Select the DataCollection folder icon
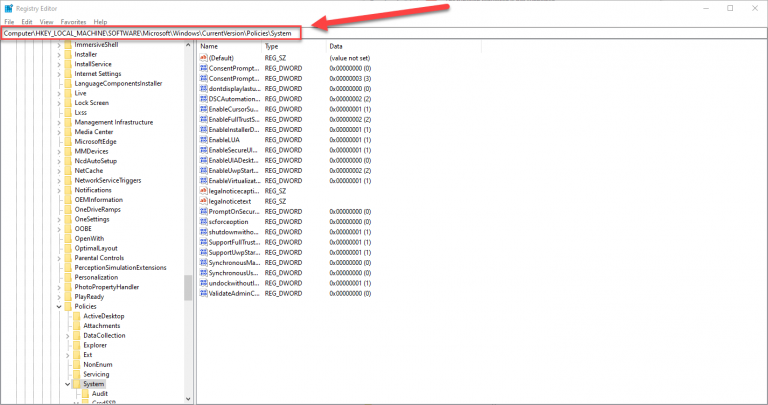Screen dimensions: 768x405 point(76,335)
